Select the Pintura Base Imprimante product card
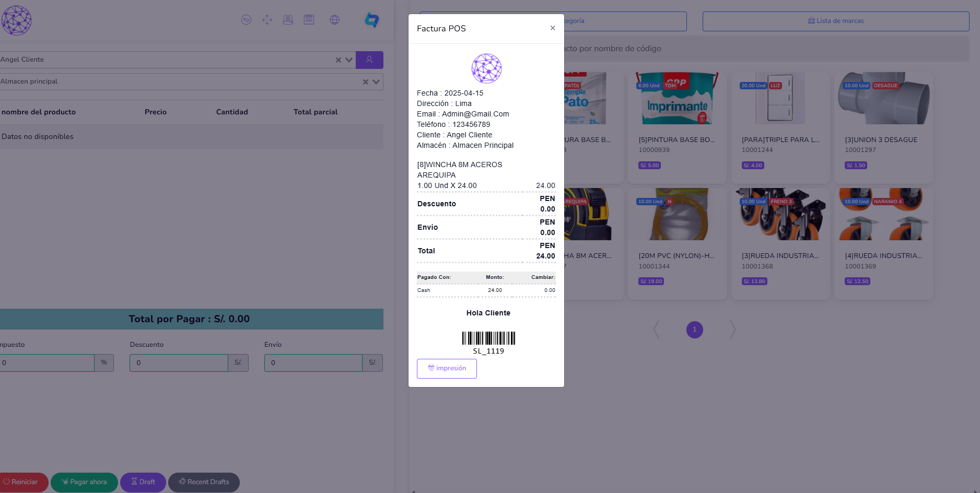Viewport: 980px width, 493px height. [x=677, y=128]
